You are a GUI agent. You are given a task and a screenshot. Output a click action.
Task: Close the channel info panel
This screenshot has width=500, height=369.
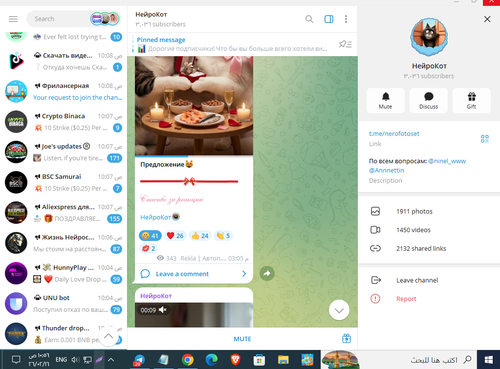487,19
